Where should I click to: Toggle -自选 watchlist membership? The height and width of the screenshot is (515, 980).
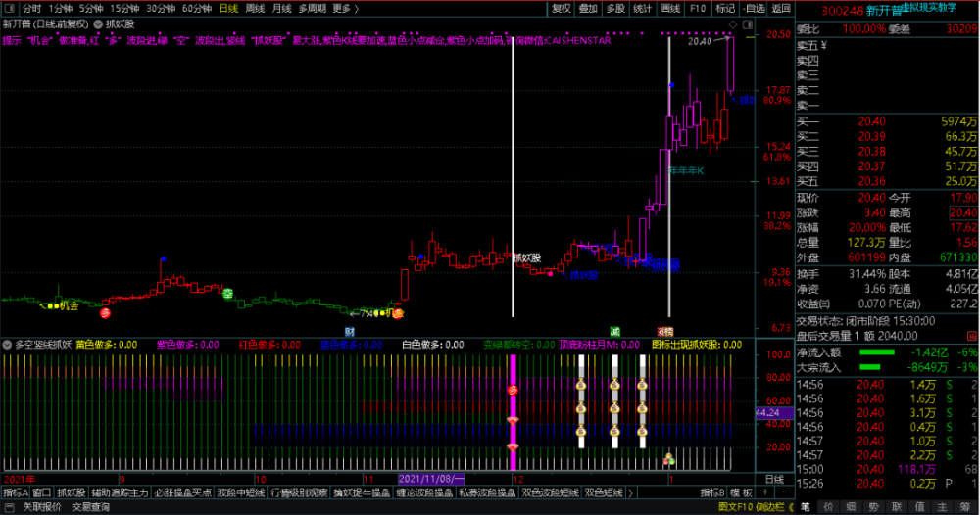tap(754, 8)
